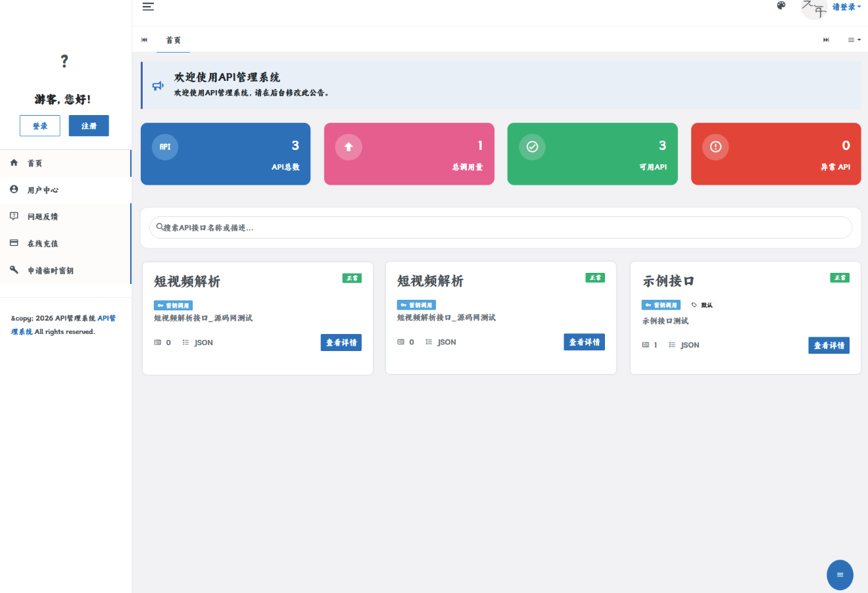Toggle the hamburger sidebar menu icon
This screenshot has height=593, width=868.
pos(148,7)
